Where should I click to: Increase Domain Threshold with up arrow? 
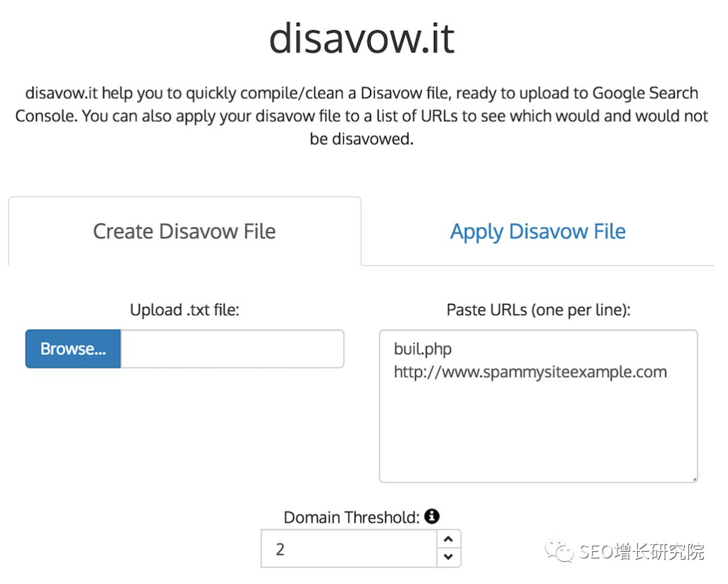pos(448,539)
